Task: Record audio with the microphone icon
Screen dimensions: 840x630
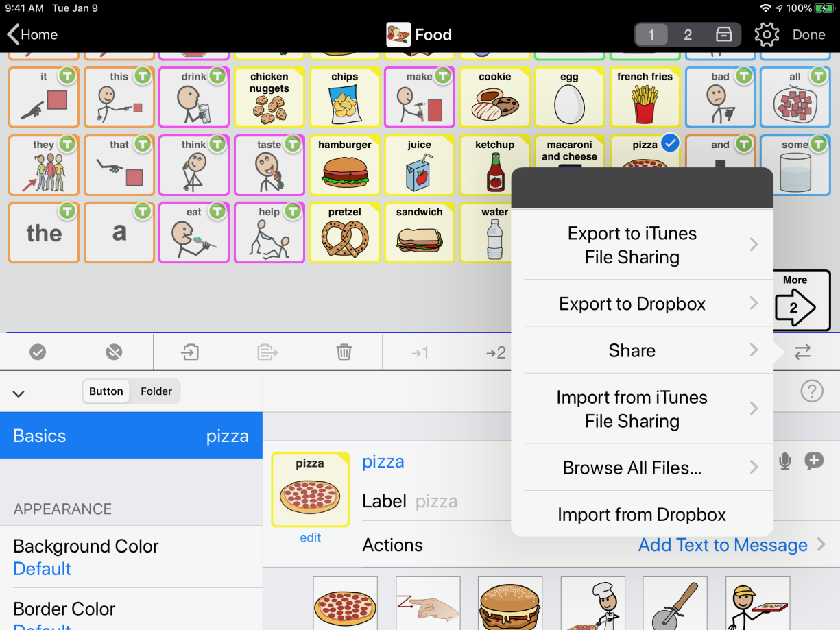Action: pyautogui.click(x=786, y=461)
